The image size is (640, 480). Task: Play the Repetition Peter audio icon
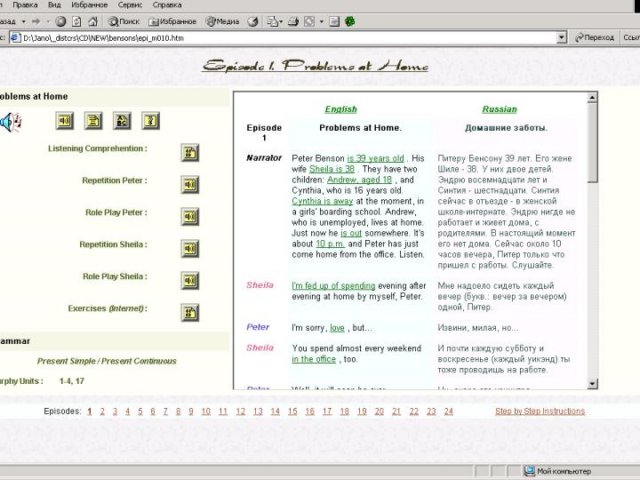pos(190,184)
